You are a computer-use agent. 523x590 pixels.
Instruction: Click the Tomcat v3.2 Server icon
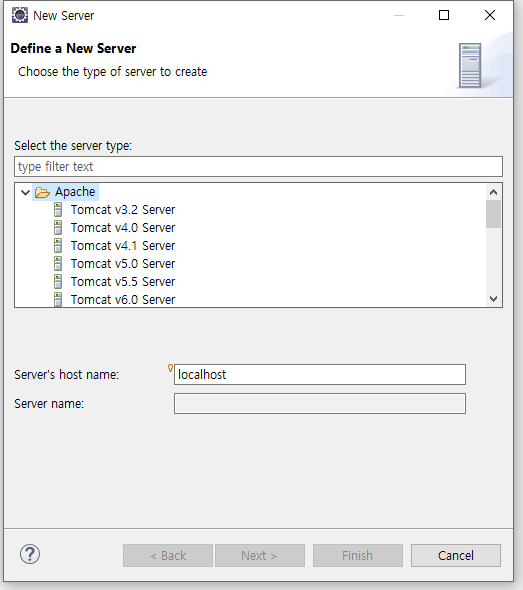pos(58,210)
